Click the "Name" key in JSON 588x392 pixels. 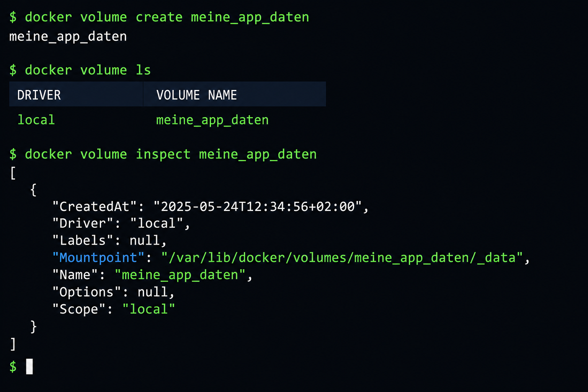(75, 275)
